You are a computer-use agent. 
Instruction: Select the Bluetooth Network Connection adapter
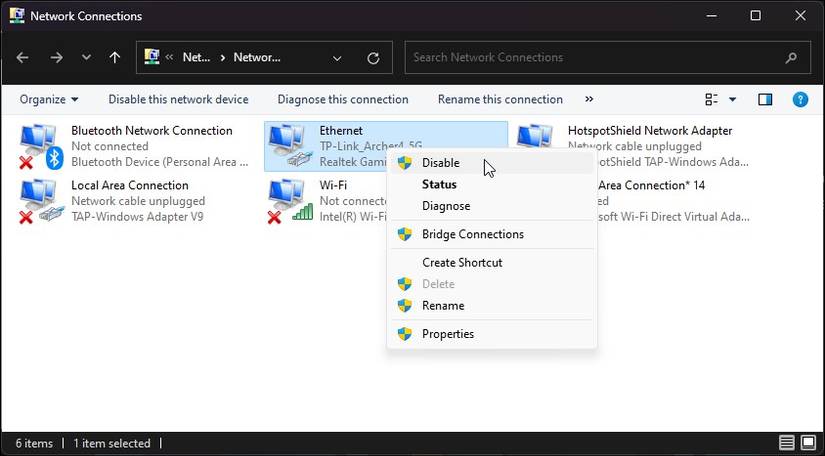click(x=134, y=146)
